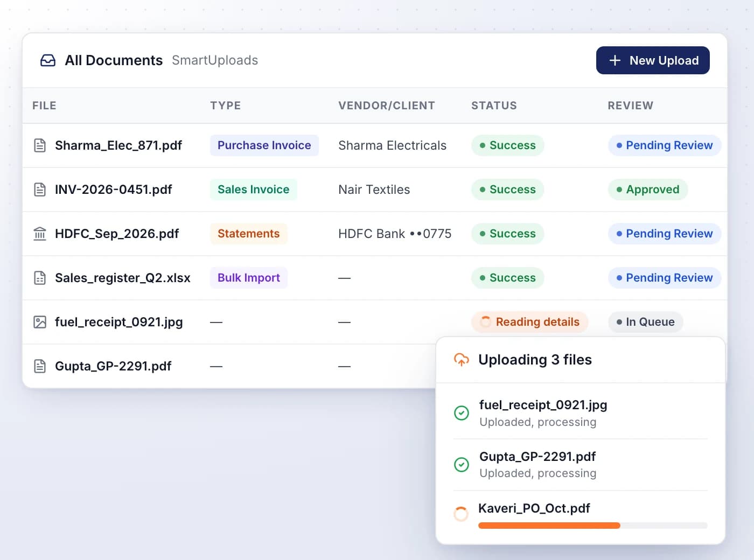Click the Reading details status badge
The height and width of the screenshot is (560, 754).
tap(530, 322)
